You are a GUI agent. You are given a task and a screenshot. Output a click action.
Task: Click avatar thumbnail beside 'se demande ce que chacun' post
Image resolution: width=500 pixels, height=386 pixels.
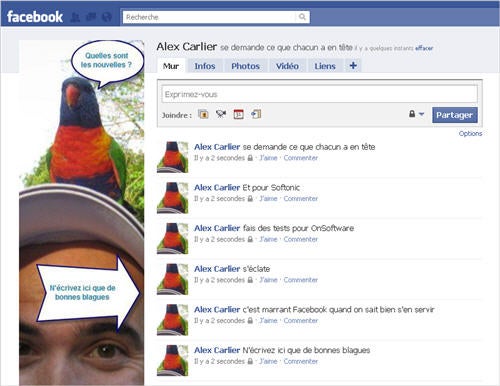tap(173, 157)
